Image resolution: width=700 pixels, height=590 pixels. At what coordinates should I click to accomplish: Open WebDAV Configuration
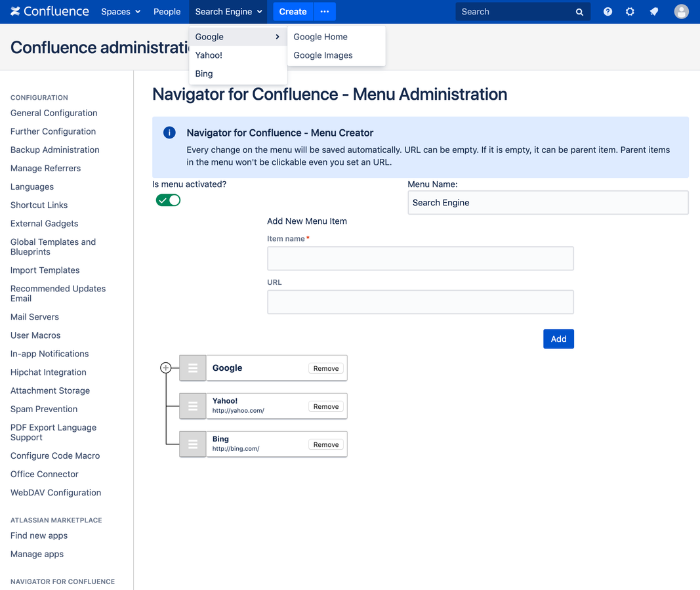tap(56, 492)
